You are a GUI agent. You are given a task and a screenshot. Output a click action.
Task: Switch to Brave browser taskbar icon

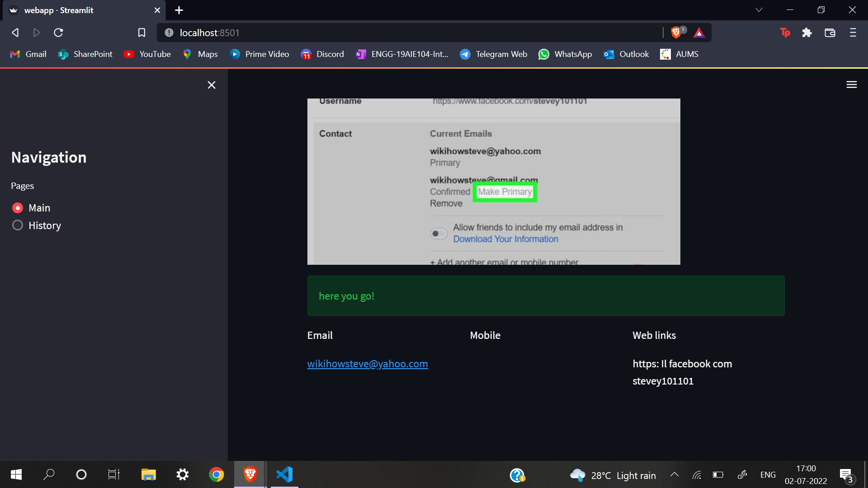(250, 474)
